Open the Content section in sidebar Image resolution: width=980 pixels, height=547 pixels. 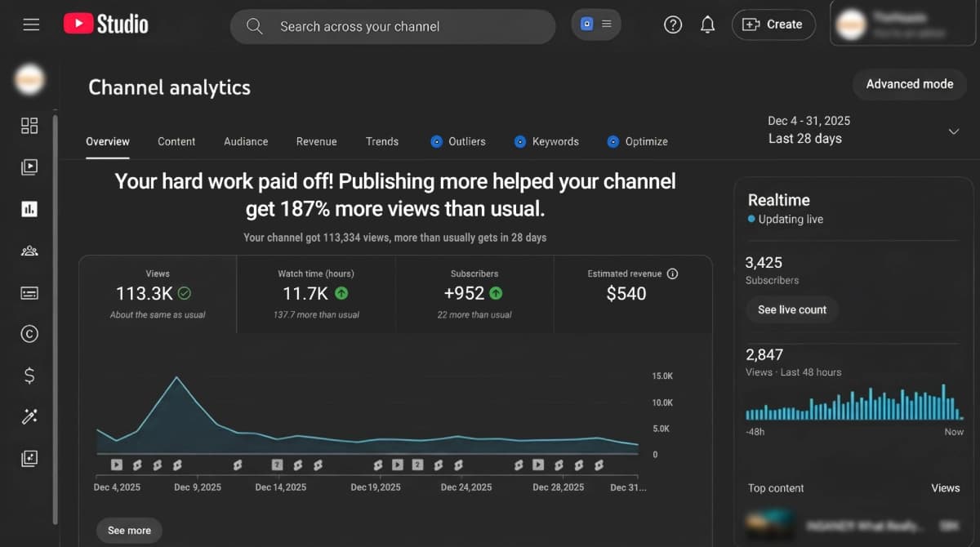pyautogui.click(x=29, y=167)
